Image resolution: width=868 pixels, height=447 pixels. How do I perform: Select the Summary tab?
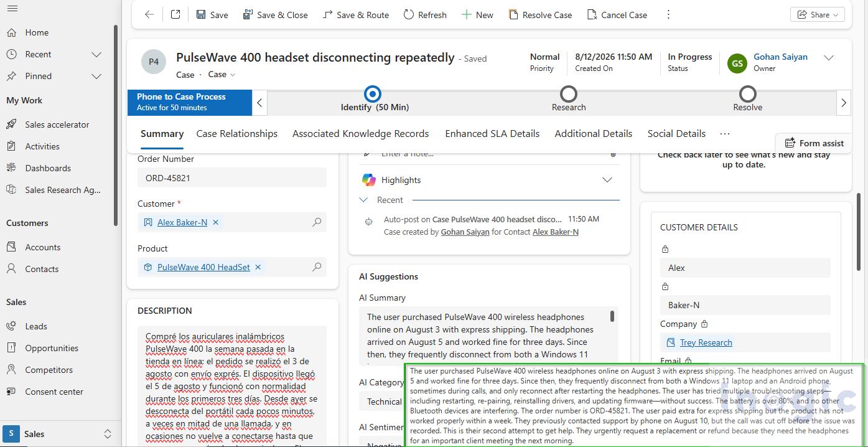tap(162, 133)
